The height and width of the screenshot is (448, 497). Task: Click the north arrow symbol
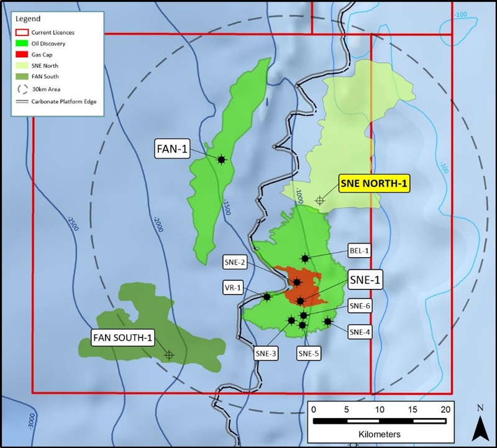coord(480,429)
